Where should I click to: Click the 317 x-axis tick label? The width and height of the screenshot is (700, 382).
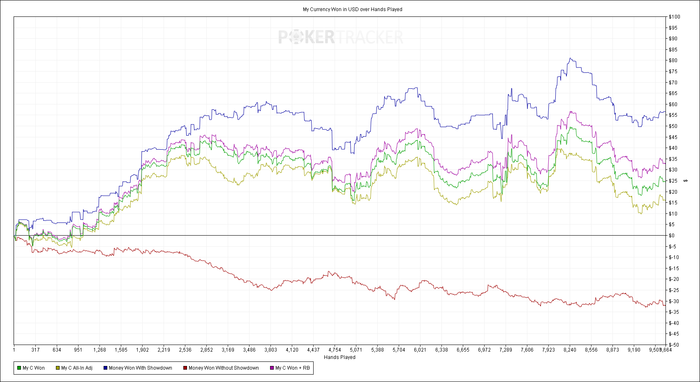(x=36, y=350)
